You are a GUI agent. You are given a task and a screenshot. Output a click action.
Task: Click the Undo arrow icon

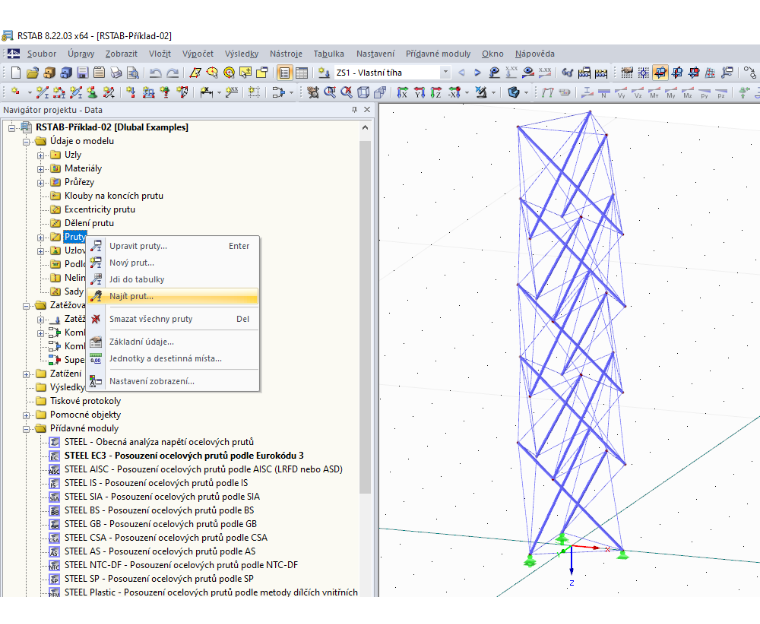(155, 73)
